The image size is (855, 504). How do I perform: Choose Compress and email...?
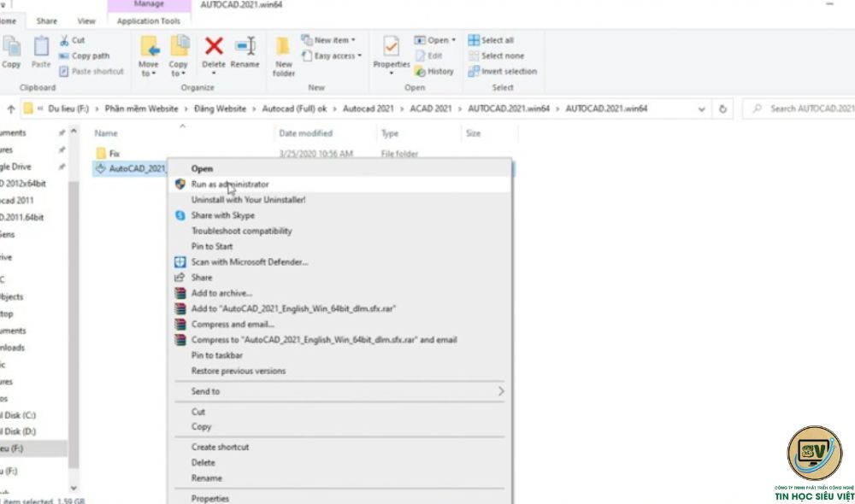pyautogui.click(x=340, y=325)
